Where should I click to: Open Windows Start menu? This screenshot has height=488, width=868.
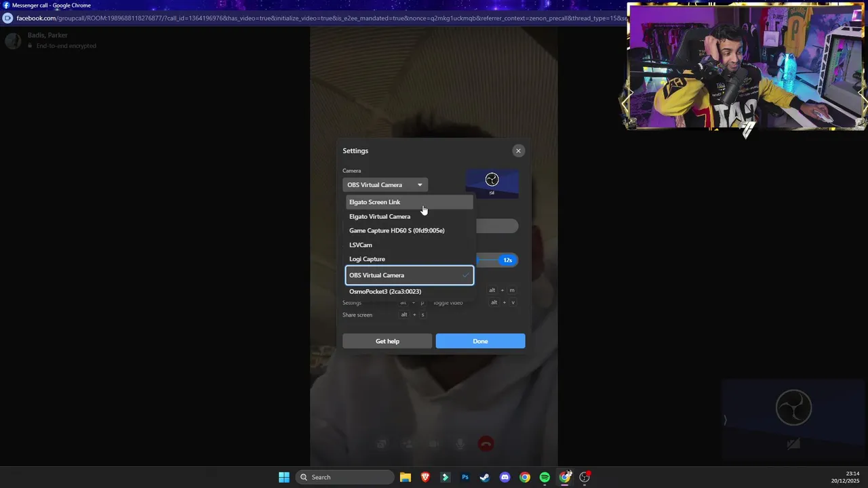click(284, 477)
